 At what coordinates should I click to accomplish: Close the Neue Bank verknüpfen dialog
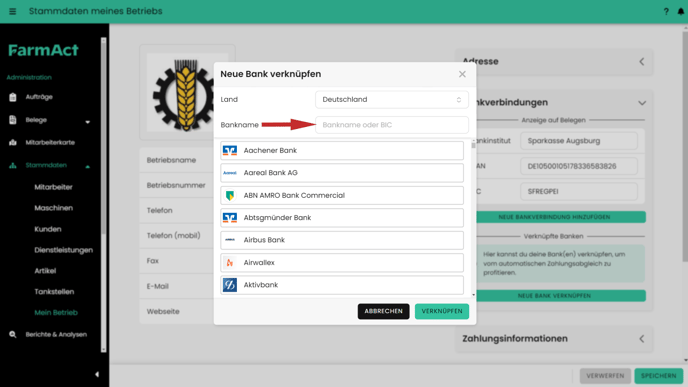pyautogui.click(x=462, y=74)
